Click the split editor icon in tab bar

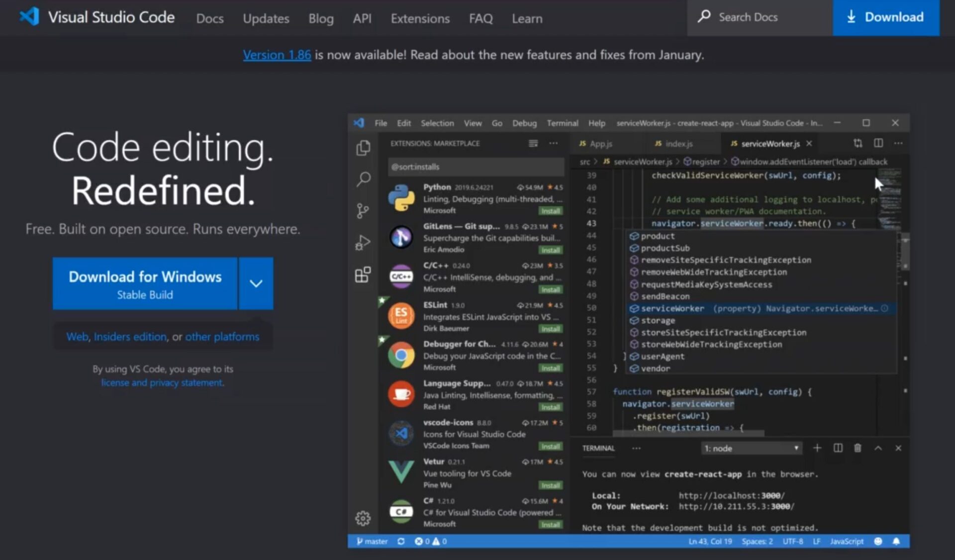(x=878, y=143)
